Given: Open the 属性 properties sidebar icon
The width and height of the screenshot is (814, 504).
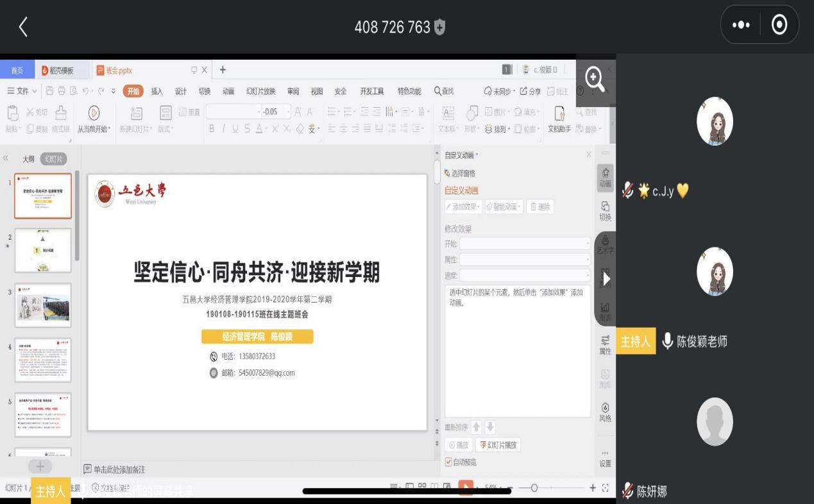Looking at the screenshot, I should coord(605,344).
